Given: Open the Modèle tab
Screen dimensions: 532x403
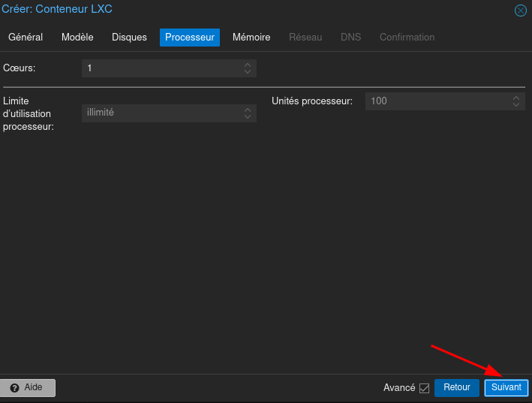Looking at the screenshot, I should click(77, 38).
